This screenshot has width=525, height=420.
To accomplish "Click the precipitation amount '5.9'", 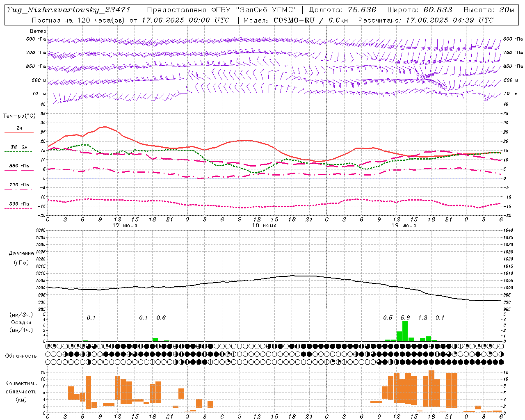I will [405, 317].
